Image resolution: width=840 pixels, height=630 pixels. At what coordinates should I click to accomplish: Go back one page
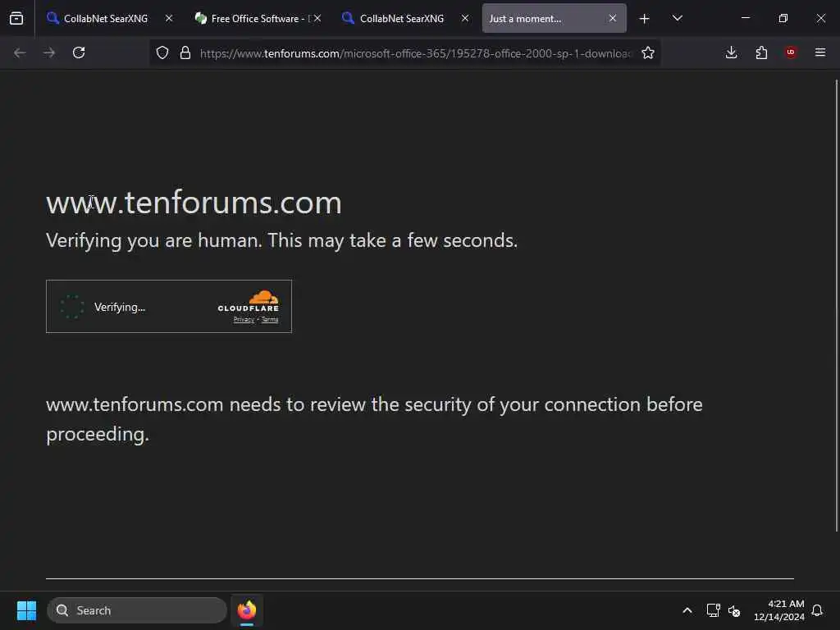click(20, 52)
